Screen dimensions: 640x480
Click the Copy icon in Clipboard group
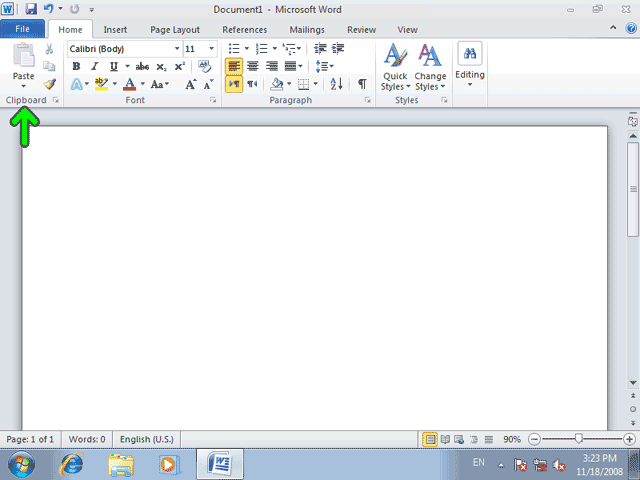coord(49,66)
